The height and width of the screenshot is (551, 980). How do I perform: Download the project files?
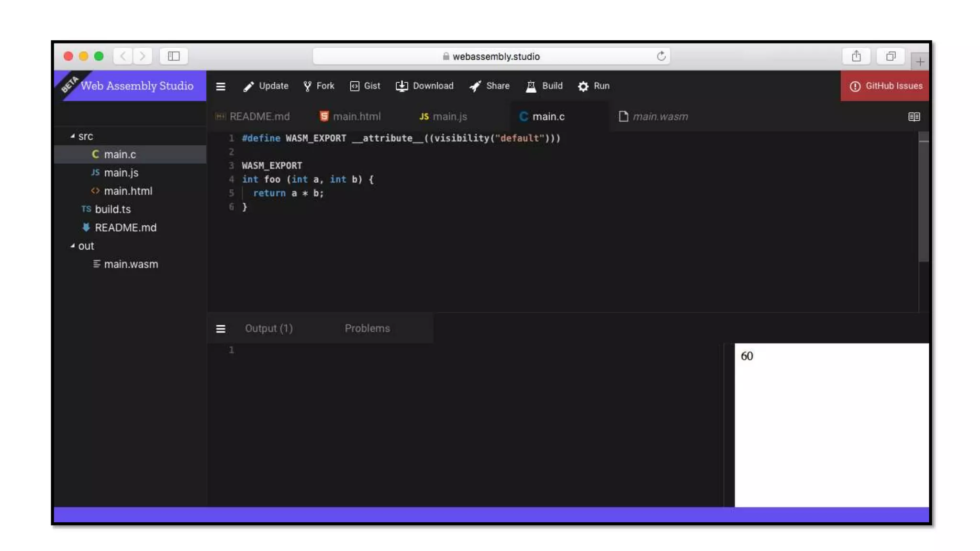tap(424, 86)
